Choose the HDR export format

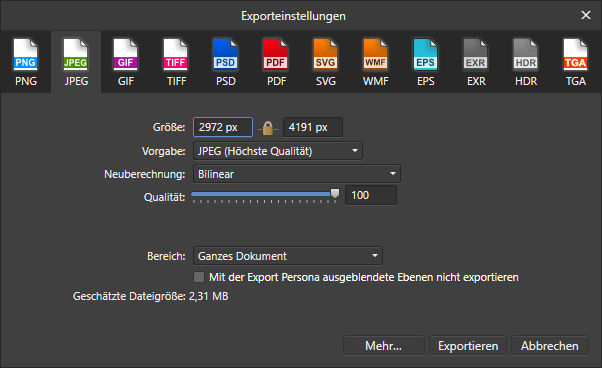point(526,62)
